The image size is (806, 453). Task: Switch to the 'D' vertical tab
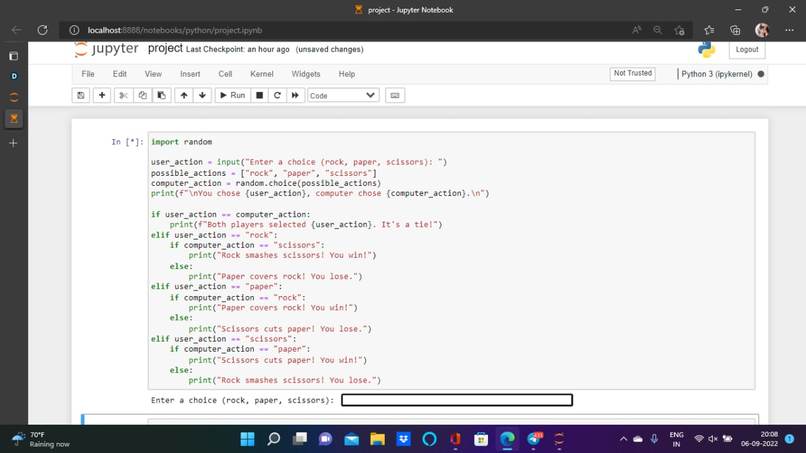click(x=14, y=76)
